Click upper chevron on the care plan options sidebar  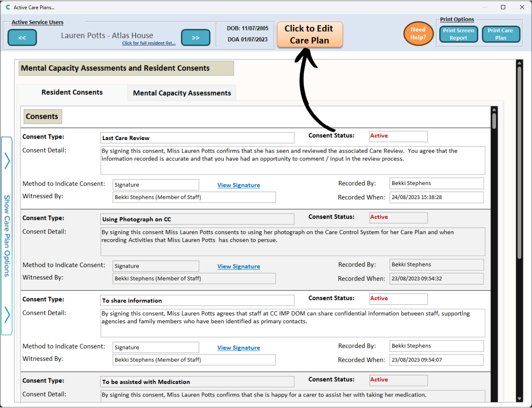click(7, 161)
